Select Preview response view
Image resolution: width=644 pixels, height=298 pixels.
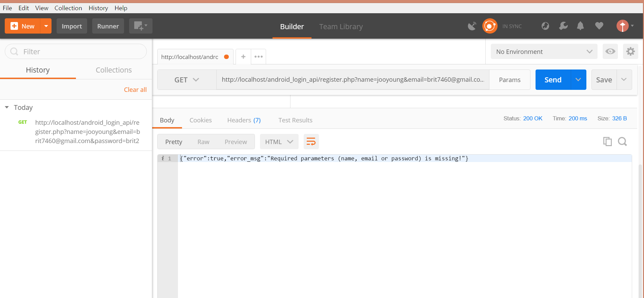coord(236,142)
